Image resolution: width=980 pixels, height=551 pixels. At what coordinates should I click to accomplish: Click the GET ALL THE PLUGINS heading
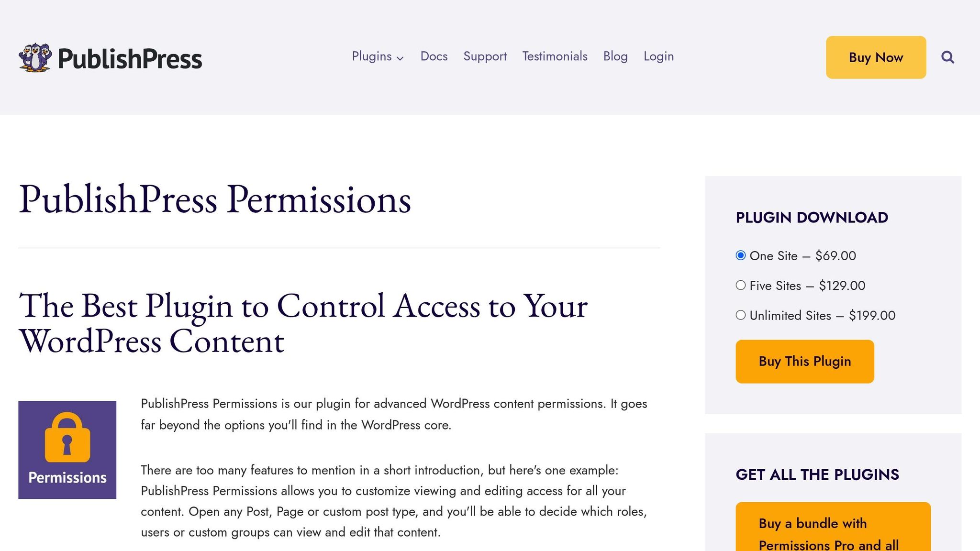coord(817,474)
